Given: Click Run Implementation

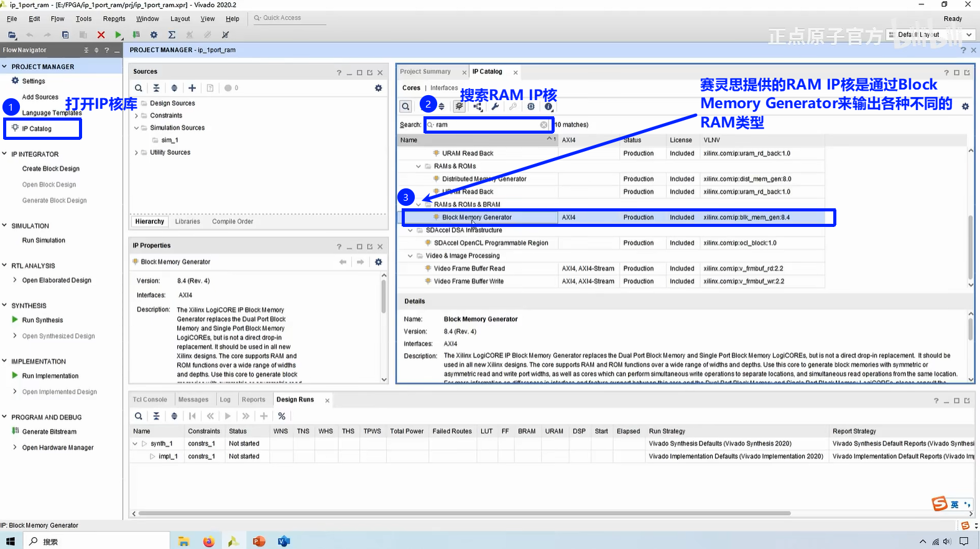Looking at the screenshot, I should coord(50,376).
